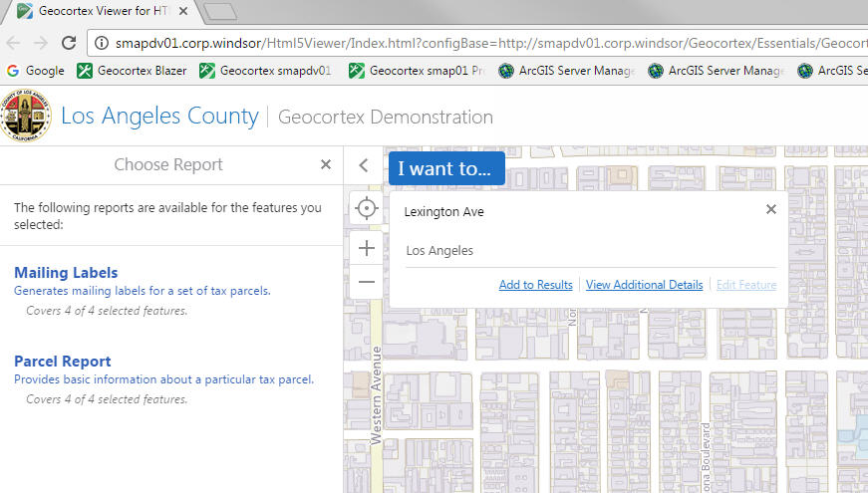Click the Los Angeles text in map tip
Screen dimensions: 868x493
439,251
